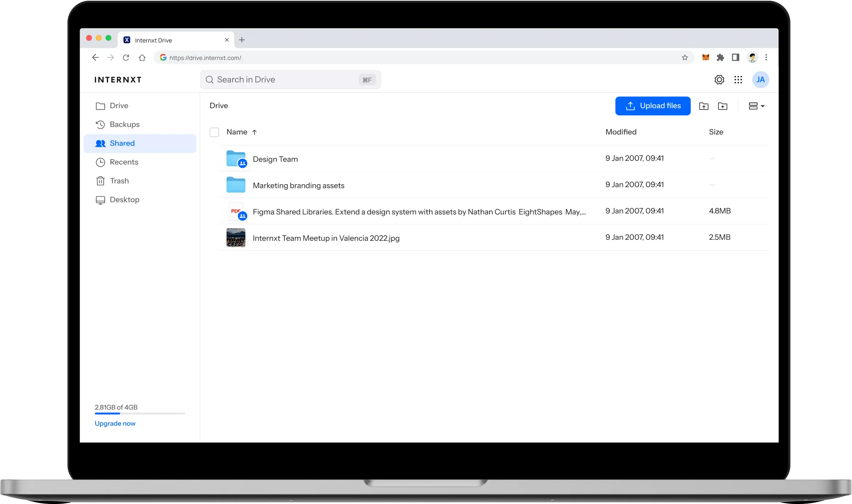Click the Chrome profile avatar
The width and height of the screenshot is (852, 504).
tap(752, 57)
